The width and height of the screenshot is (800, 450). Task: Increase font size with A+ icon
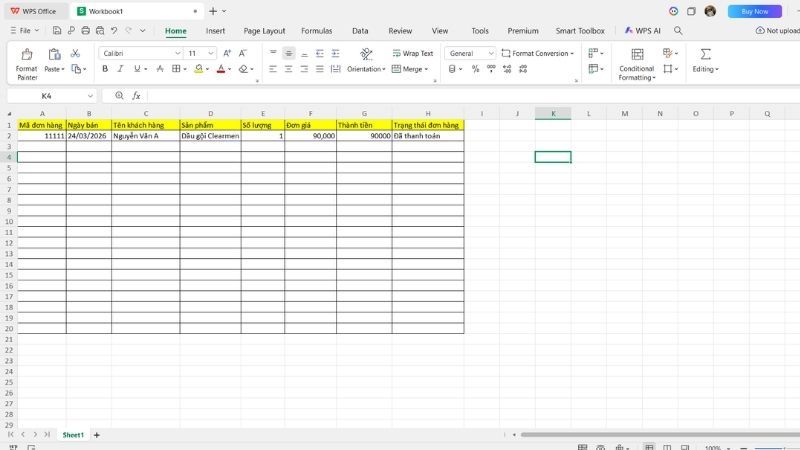pyautogui.click(x=227, y=53)
